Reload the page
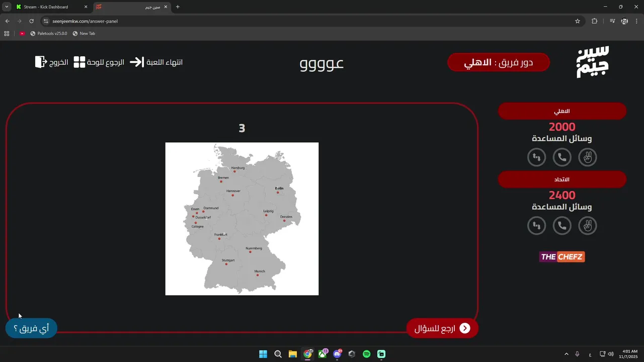 (31, 21)
